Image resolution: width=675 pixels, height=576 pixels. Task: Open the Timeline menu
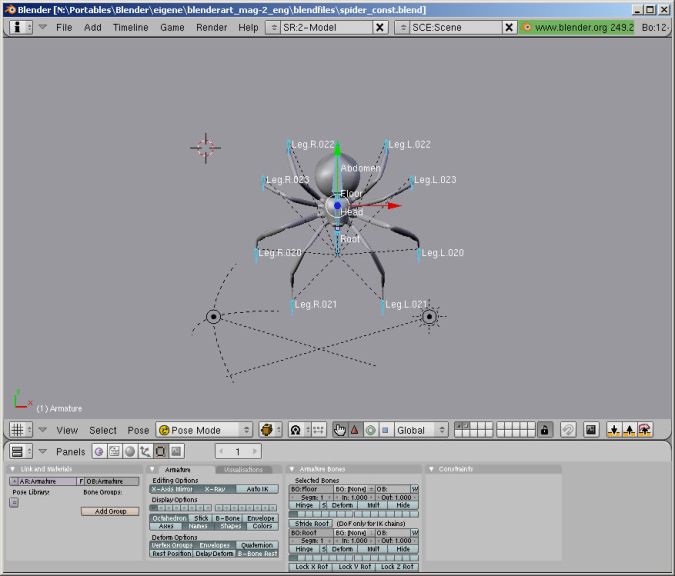(130, 27)
